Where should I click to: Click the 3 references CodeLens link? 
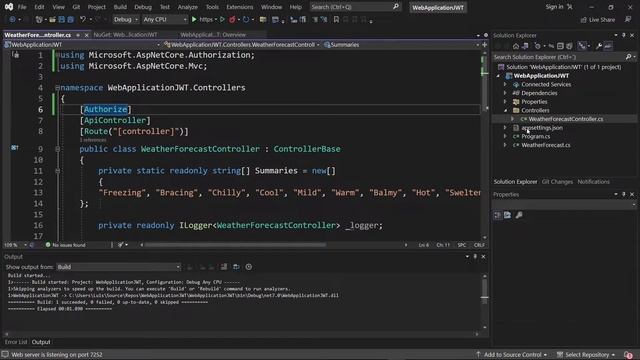[93, 140]
